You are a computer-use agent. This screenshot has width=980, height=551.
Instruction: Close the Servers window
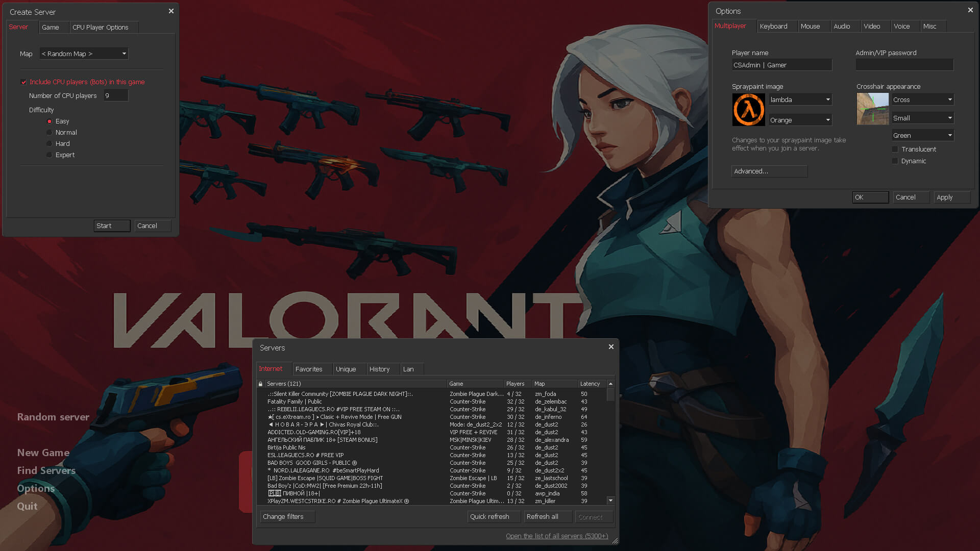coord(611,347)
